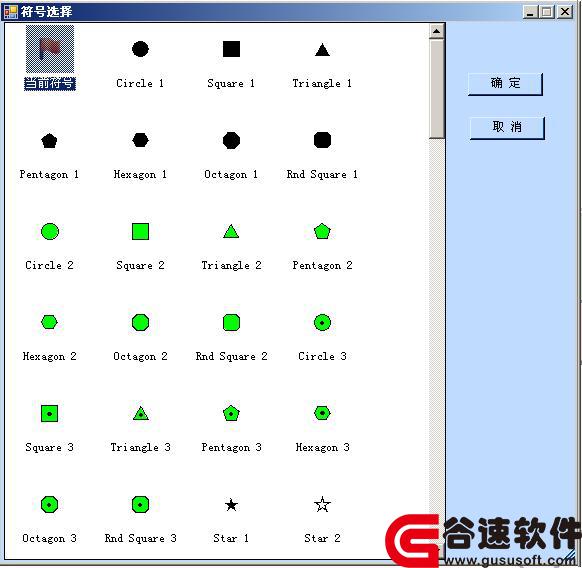Click the "Octagon 3" label text
Image resolution: width=582 pixels, height=568 pixels.
coord(49,538)
